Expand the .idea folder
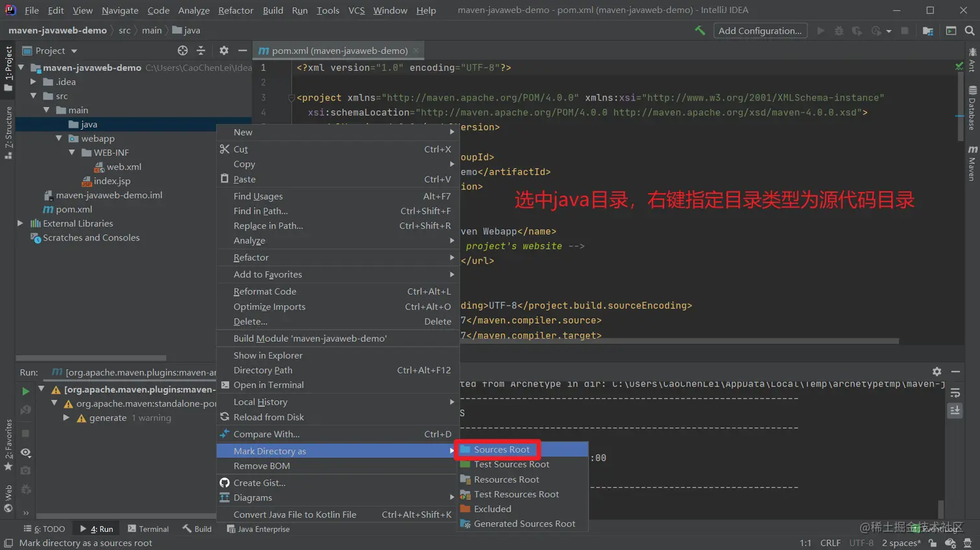 point(33,82)
